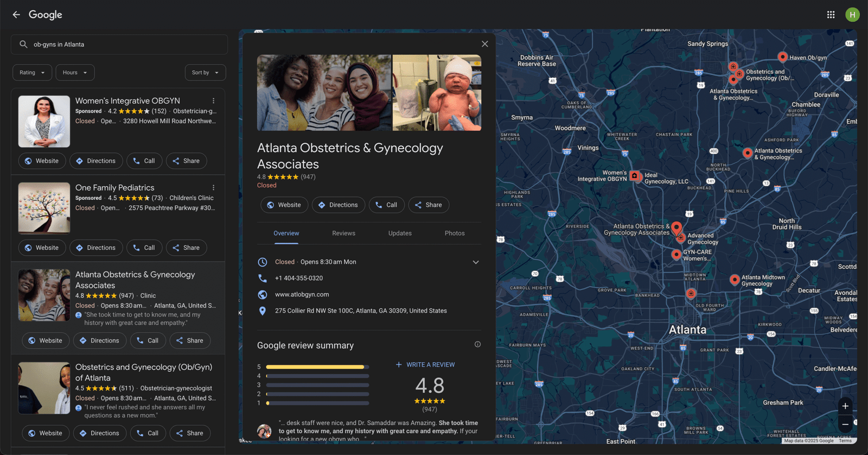View the newborn baby photo in panel
The width and height of the screenshot is (868, 455).
[437, 93]
